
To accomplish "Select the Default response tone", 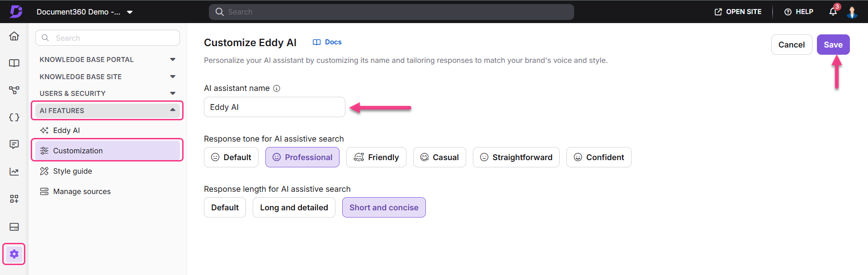I will click(x=231, y=157).
